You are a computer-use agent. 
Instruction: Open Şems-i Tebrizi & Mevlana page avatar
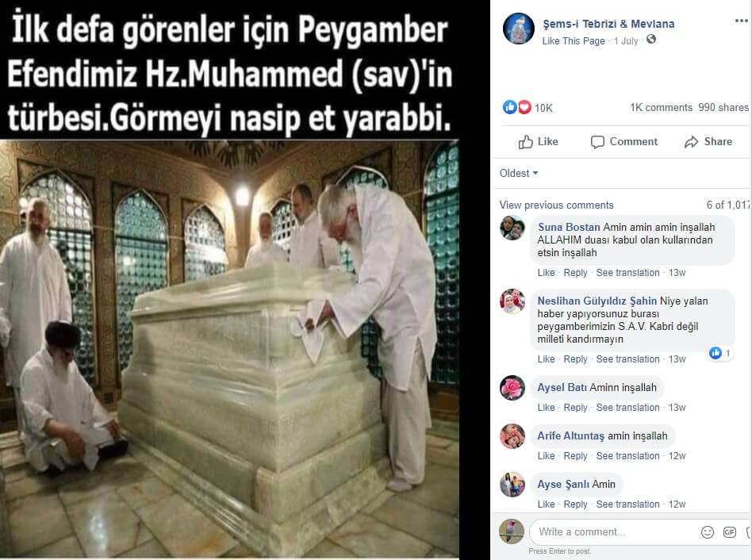pos(519,29)
